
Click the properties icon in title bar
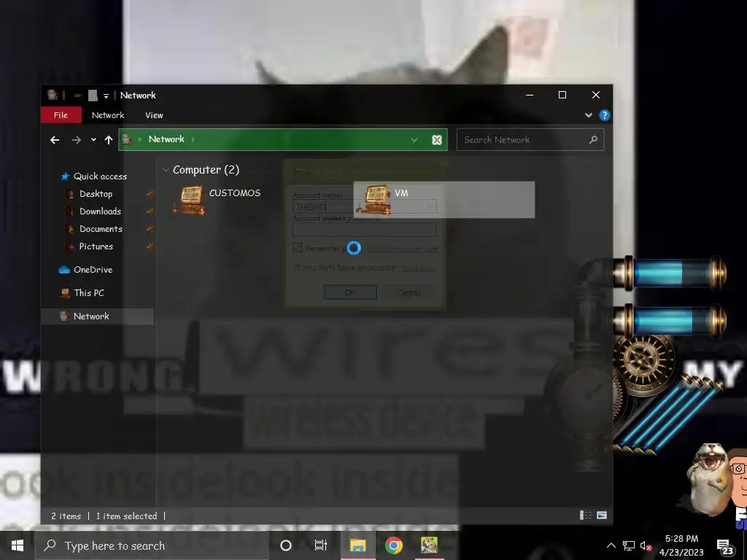[x=77, y=96]
